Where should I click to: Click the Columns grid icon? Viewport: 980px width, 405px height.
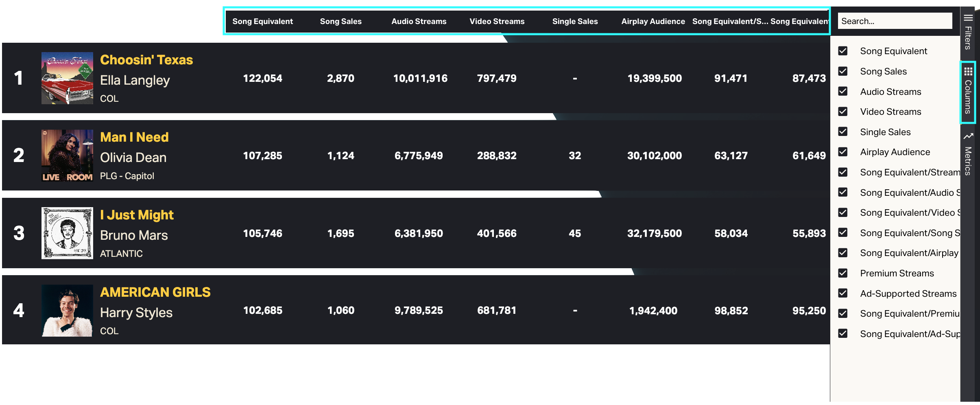tap(968, 72)
